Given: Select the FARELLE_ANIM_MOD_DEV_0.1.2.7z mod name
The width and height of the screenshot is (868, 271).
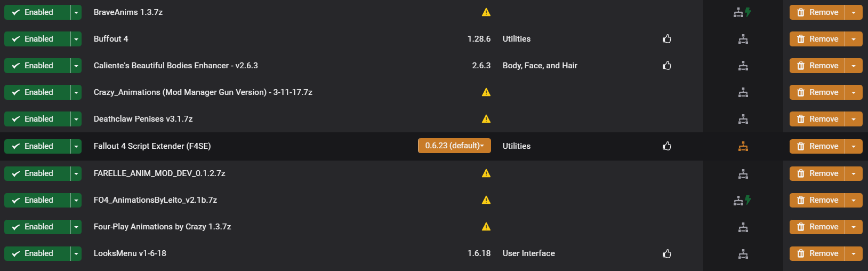Looking at the screenshot, I should click(x=159, y=173).
